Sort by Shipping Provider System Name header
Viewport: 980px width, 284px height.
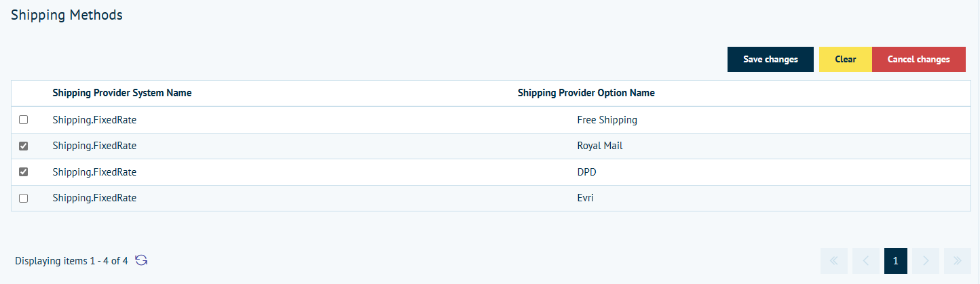tap(122, 93)
